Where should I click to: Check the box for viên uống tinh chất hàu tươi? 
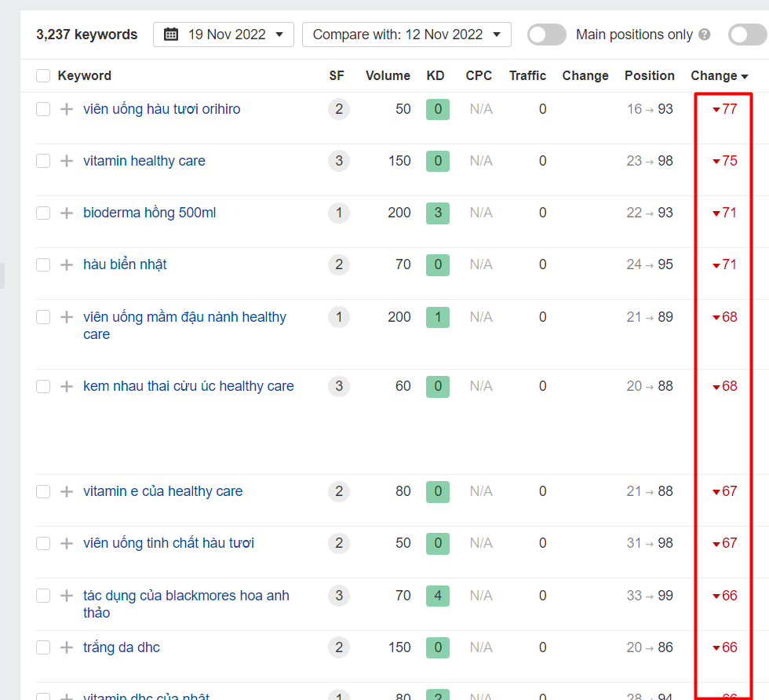43,544
